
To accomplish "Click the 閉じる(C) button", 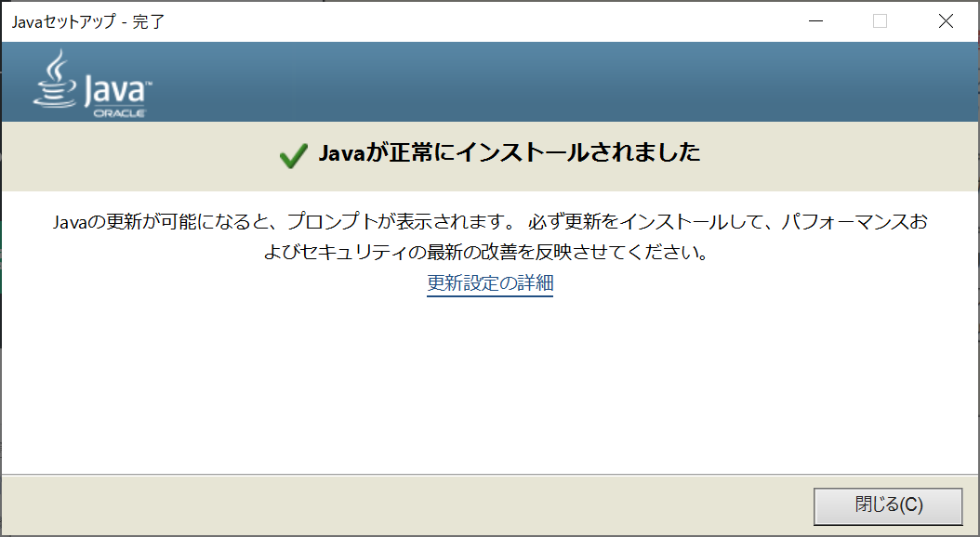I will point(888,505).
